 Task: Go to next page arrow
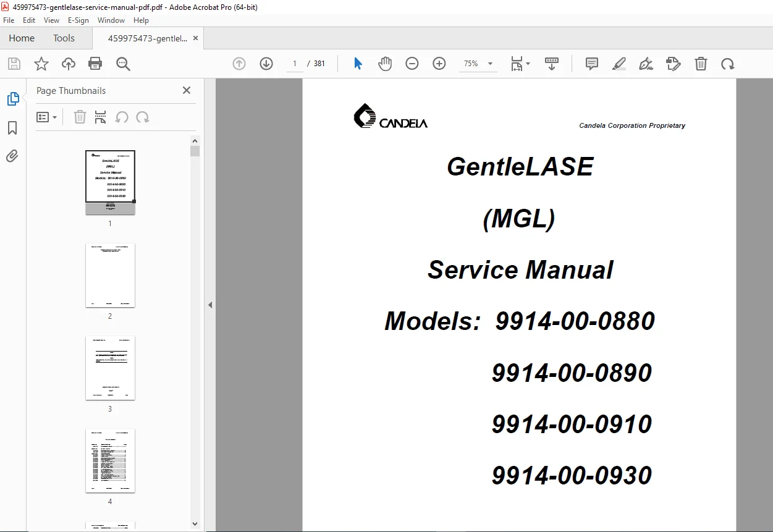click(x=266, y=64)
